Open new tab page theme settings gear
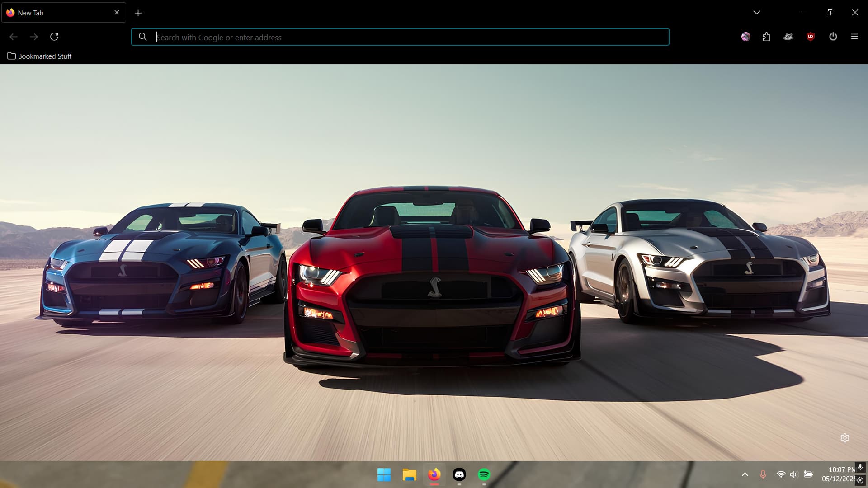868x488 pixels. pos(846,438)
